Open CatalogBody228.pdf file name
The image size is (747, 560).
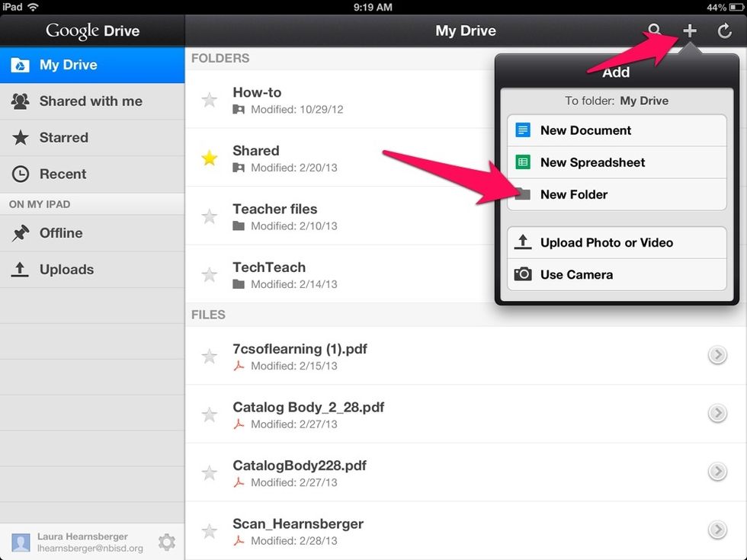[300, 466]
